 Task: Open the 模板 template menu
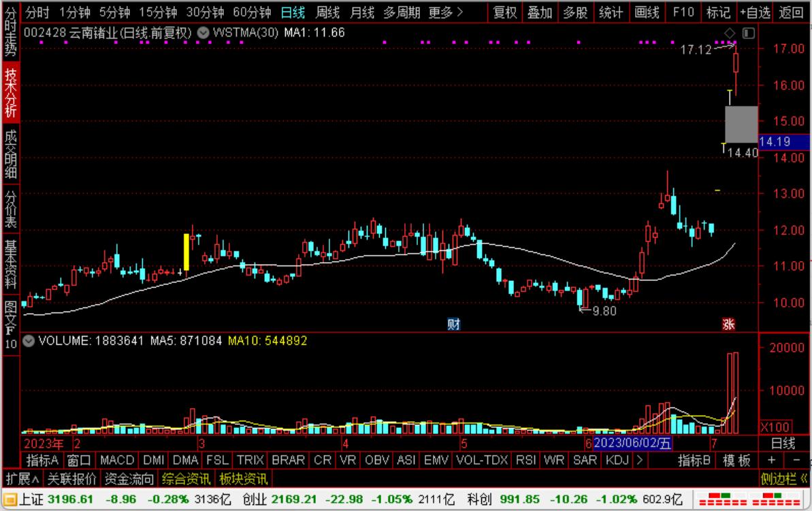coord(737,460)
